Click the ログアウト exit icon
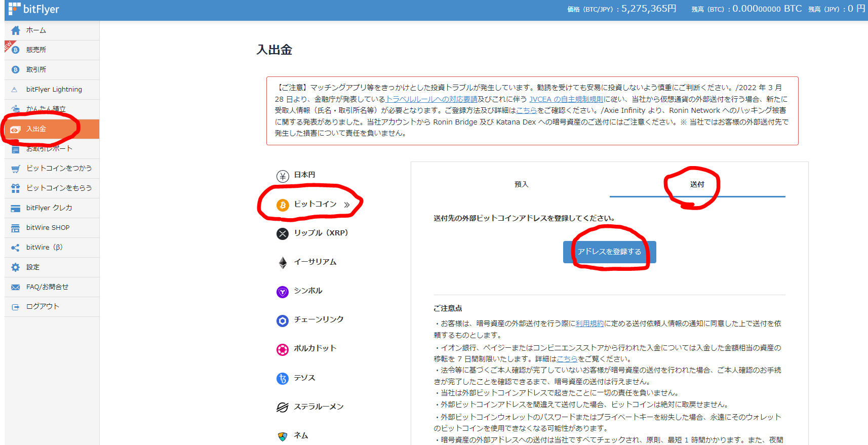Screen dimensions: 868x445 click(x=16, y=307)
